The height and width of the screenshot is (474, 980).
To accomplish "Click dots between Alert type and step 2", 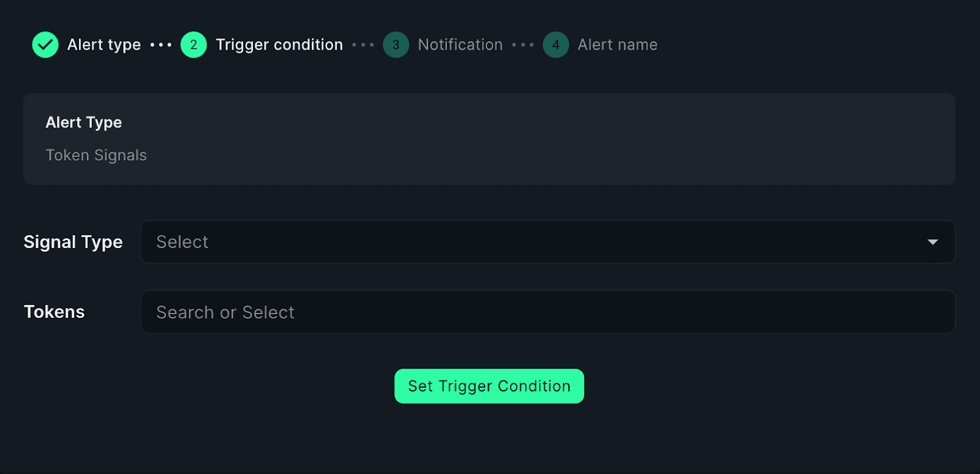I will (x=161, y=45).
